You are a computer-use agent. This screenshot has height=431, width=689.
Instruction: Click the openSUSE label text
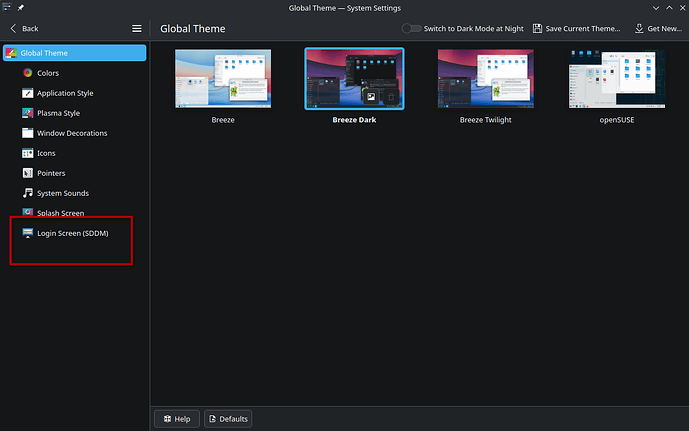coord(617,120)
